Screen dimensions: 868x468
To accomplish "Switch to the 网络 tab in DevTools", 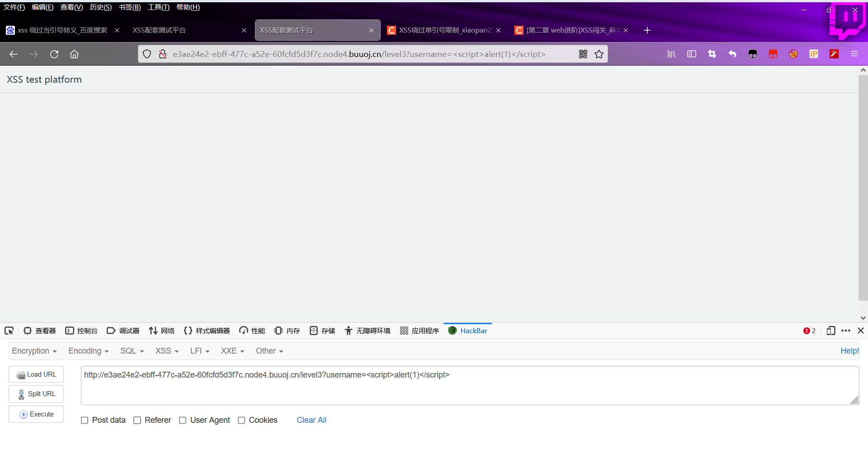I will tap(161, 331).
